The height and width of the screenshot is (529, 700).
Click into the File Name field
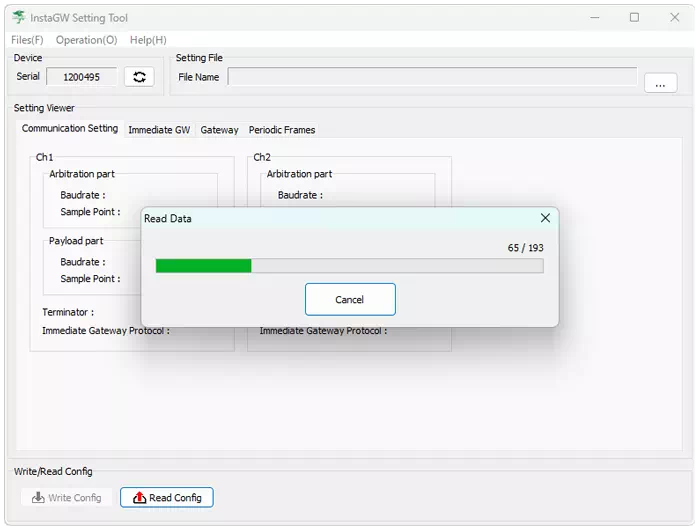(432, 77)
